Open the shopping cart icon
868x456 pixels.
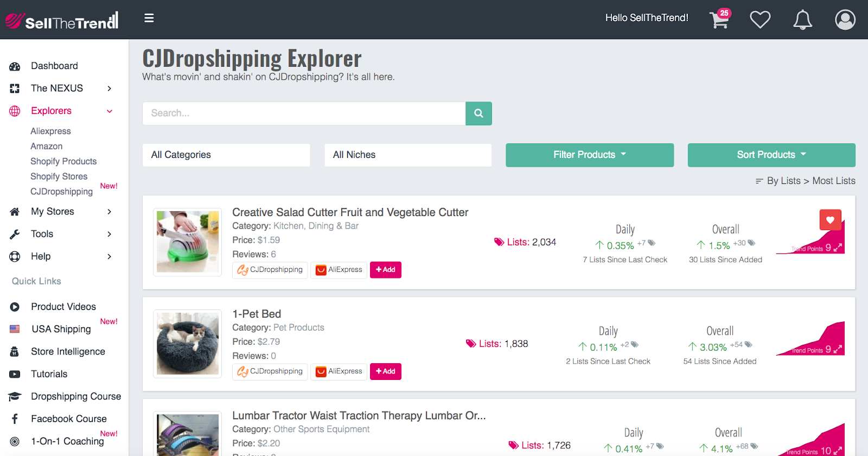click(719, 20)
